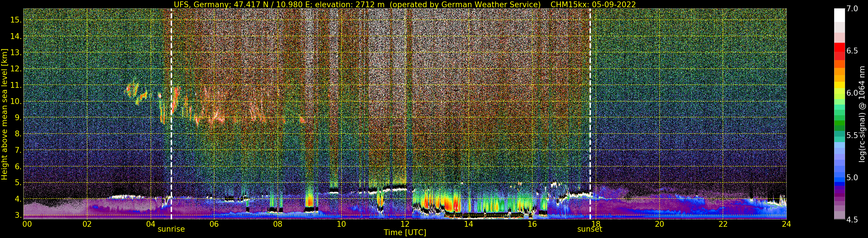Click the '9.' height tick label
The image size is (868, 238).
point(18,118)
